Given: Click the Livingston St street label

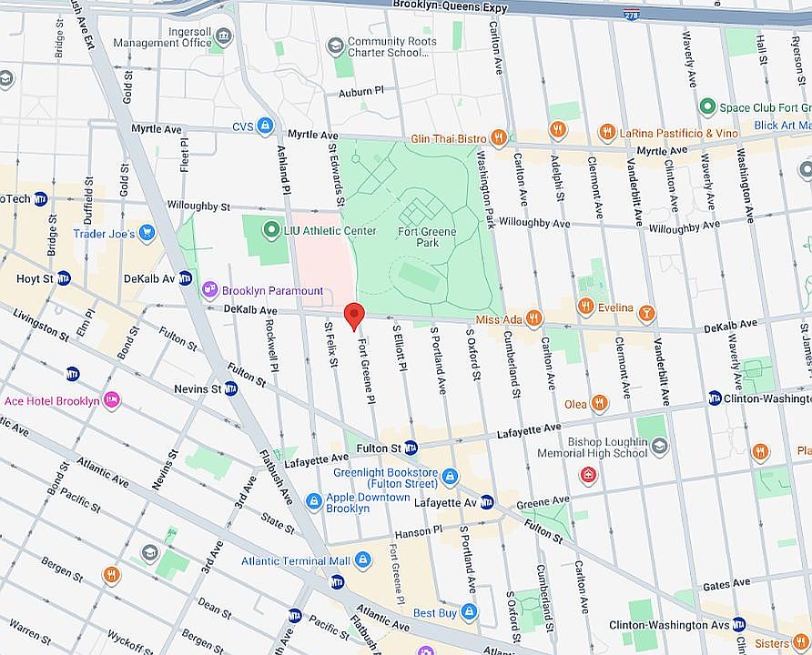Looking at the screenshot, I should [41, 326].
